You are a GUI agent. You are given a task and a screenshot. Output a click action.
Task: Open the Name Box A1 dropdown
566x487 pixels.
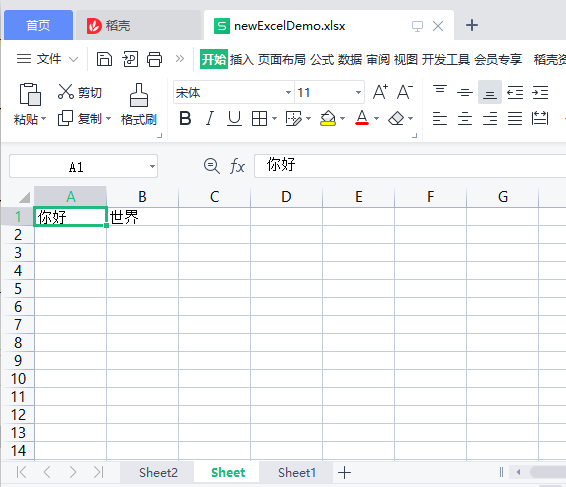153,166
